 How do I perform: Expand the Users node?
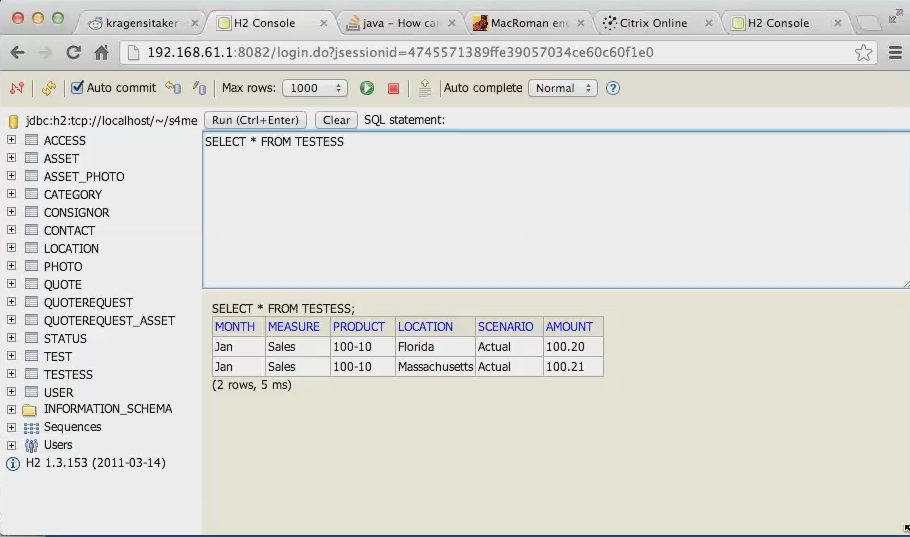pos(11,445)
